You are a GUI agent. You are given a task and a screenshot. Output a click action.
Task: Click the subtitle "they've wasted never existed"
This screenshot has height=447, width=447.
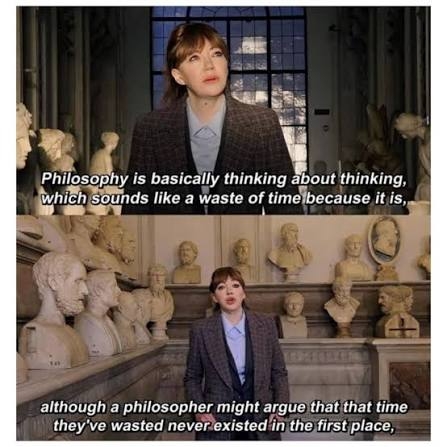click(160, 425)
